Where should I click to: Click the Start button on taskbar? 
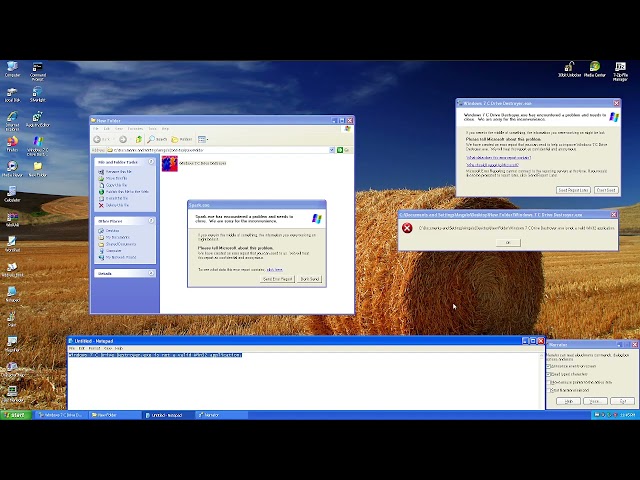pyautogui.click(x=16, y=415)
